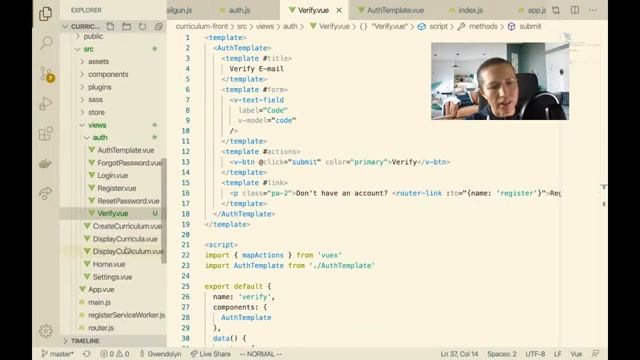Viewport: 640px width, 360px height.
Task: Open the Manage gear in activity bar
Action: [46, 330]
